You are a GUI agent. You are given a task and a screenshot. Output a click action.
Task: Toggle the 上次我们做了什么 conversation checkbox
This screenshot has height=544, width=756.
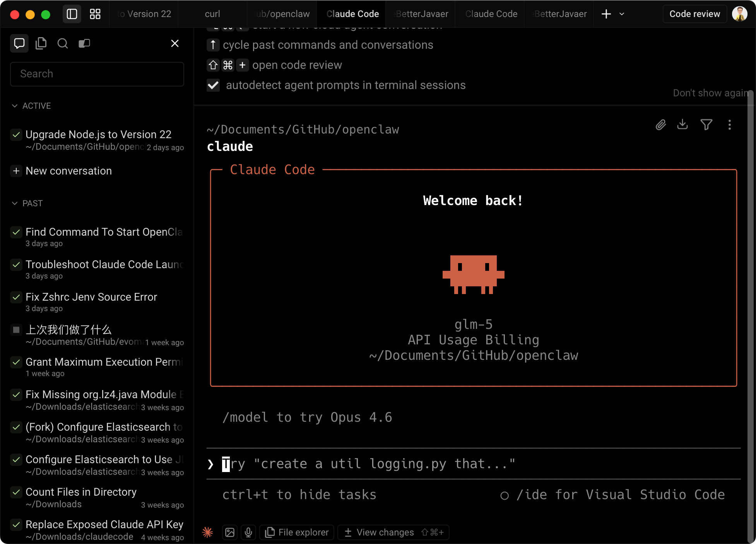(x=16, y=330)
